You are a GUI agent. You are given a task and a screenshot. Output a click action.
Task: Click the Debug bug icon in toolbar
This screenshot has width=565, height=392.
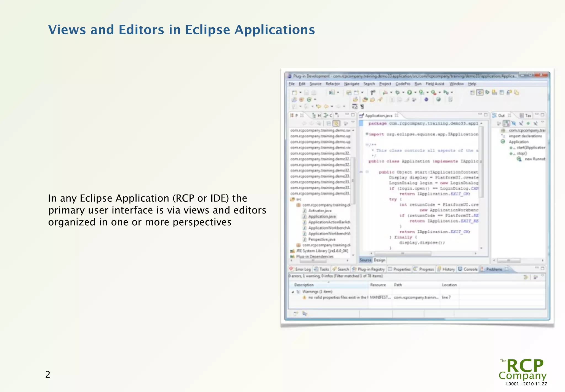[398, 93]
